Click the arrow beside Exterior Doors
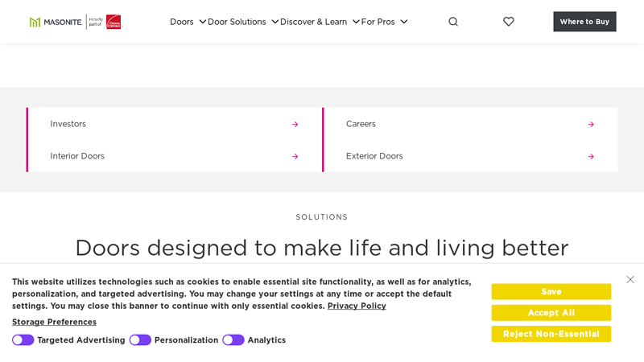Image resolution: width=644 pixels, height=362 pixels. (591, 156)
